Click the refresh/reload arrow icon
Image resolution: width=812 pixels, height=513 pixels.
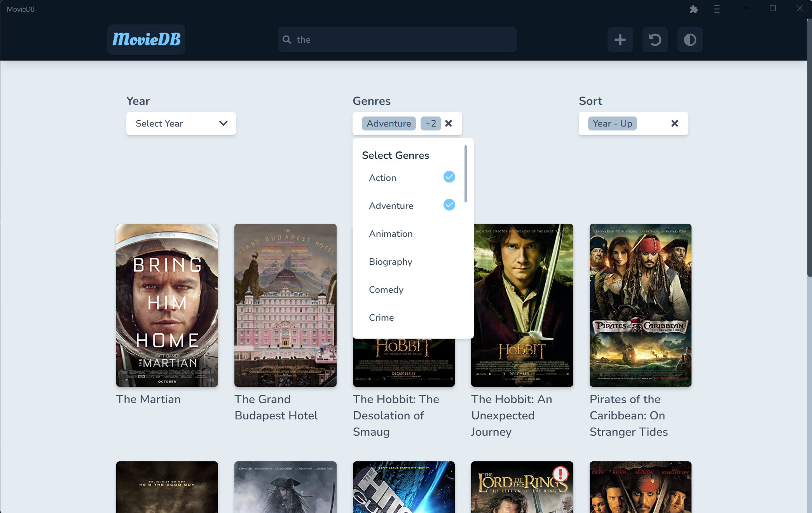tap(655, 40)
